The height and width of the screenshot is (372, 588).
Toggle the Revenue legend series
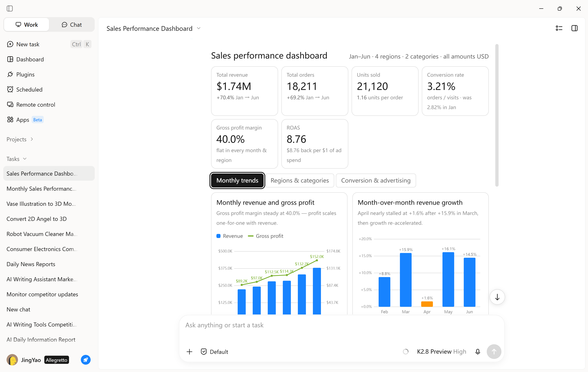229,236
